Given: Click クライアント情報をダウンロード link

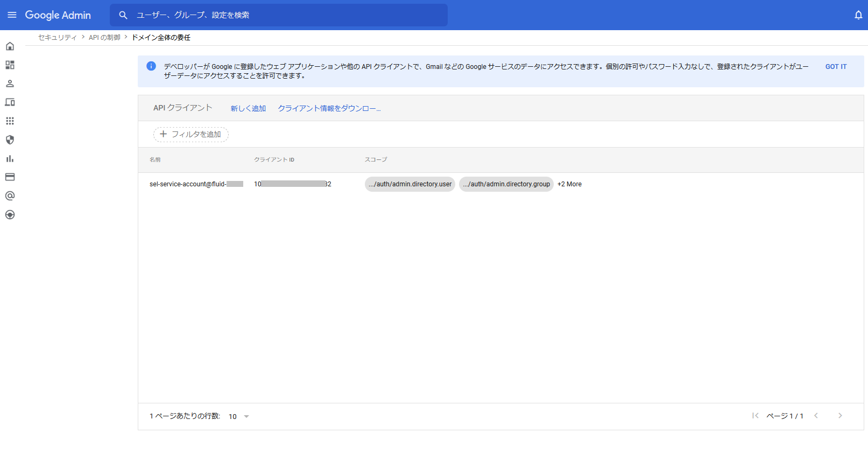Looking at the screenshot, I should (x=329, y=108).
